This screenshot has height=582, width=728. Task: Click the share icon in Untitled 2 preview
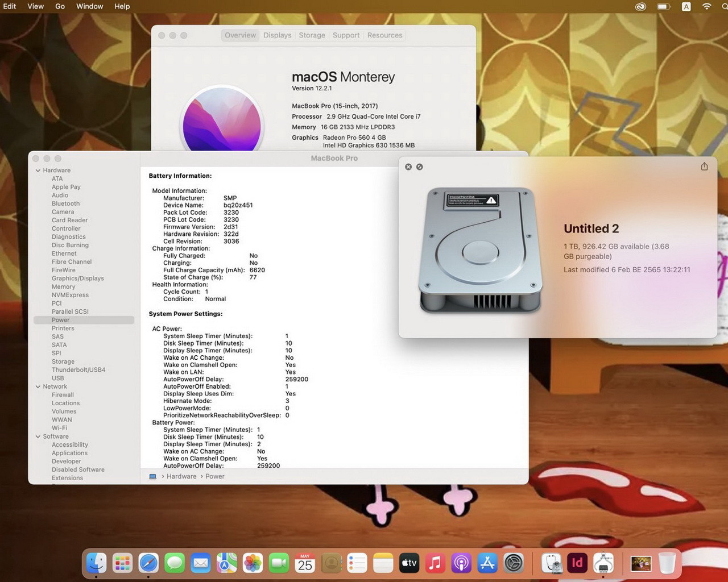click(x=704, y=167)
